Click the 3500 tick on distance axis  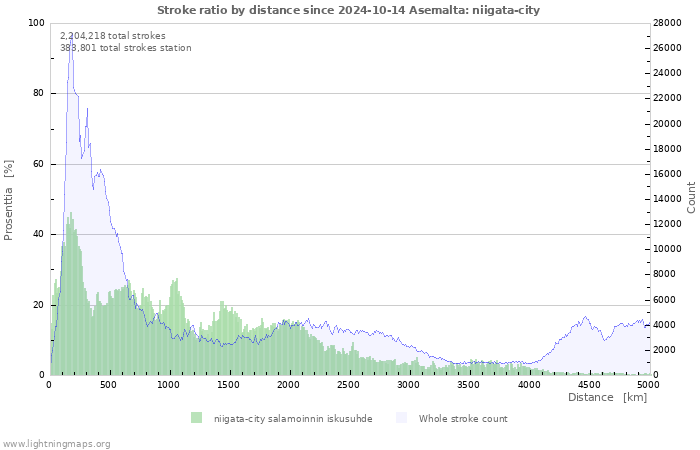point(468,385)
